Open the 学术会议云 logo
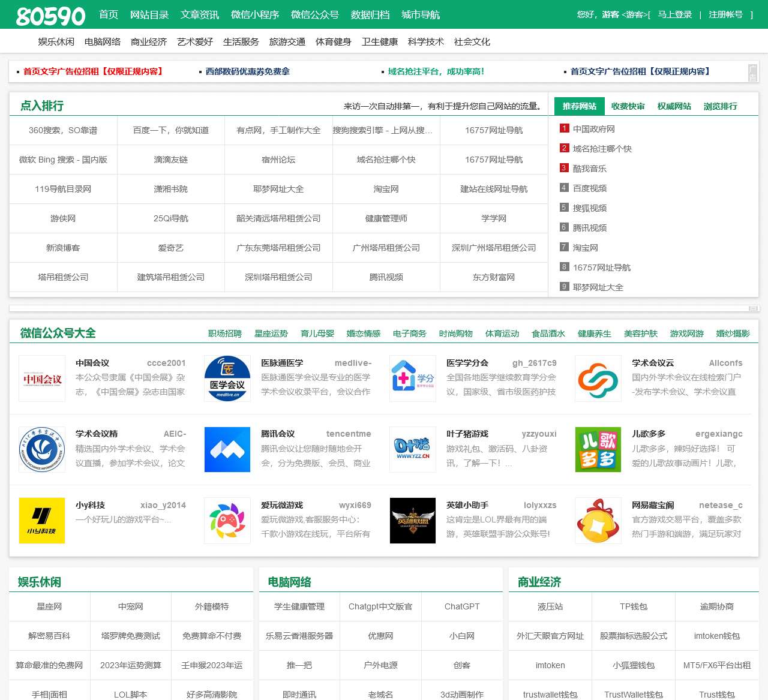The height and width of the screenshot is (700, 768). point(598,378)
